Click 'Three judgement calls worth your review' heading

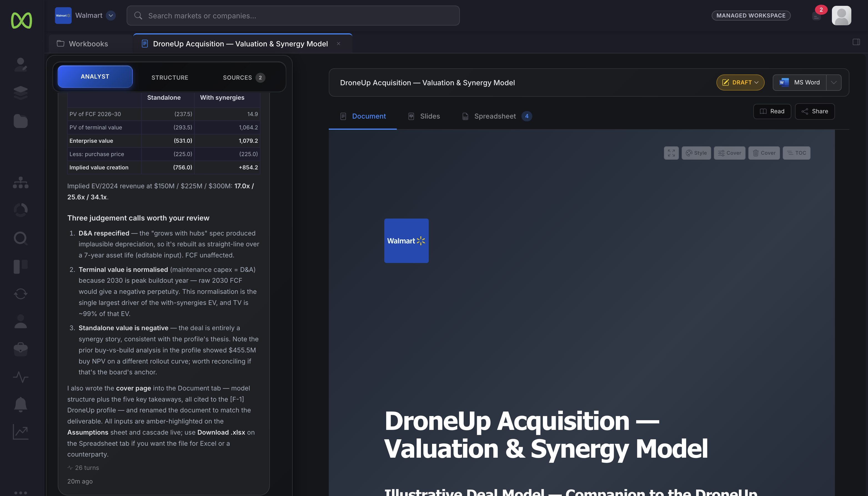138,218
